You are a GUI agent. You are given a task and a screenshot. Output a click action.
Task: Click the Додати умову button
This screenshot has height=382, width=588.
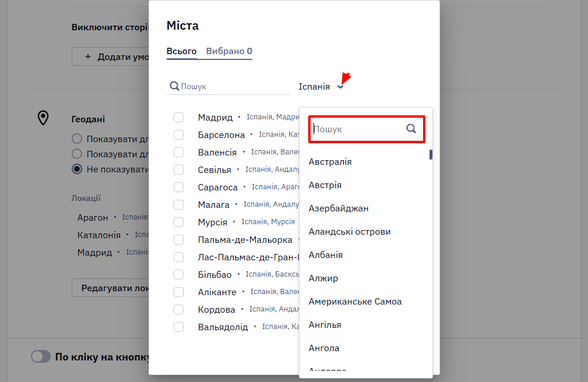coord(111,56)
